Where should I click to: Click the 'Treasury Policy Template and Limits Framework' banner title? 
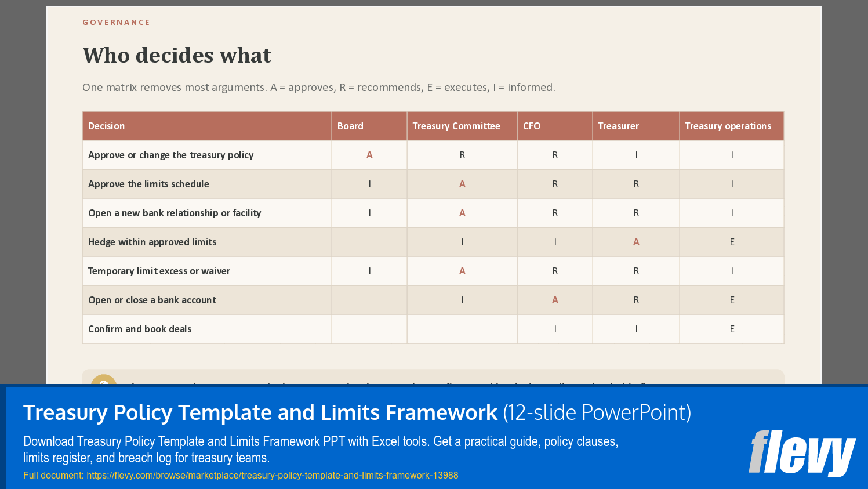click(260, 412)
